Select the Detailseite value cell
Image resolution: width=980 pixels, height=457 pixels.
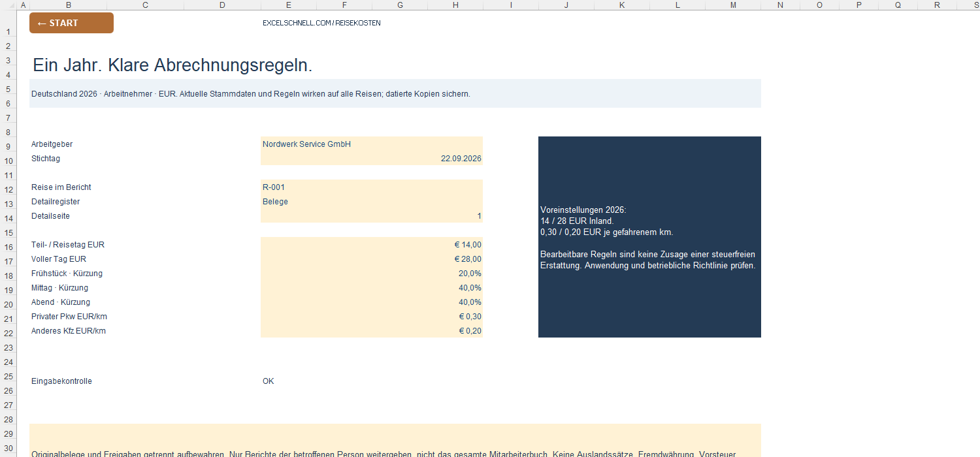pyautogui.click(x=372, y=215)
